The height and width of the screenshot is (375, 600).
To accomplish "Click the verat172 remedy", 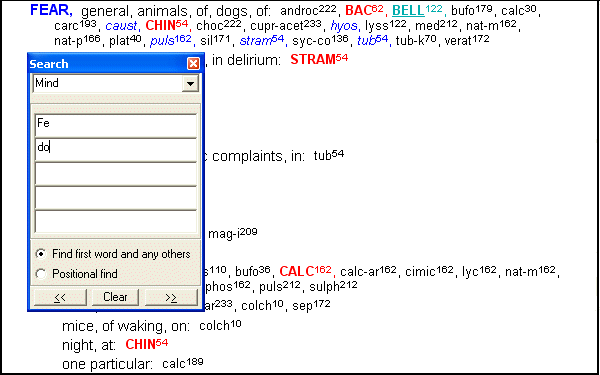I will [466, 40].
